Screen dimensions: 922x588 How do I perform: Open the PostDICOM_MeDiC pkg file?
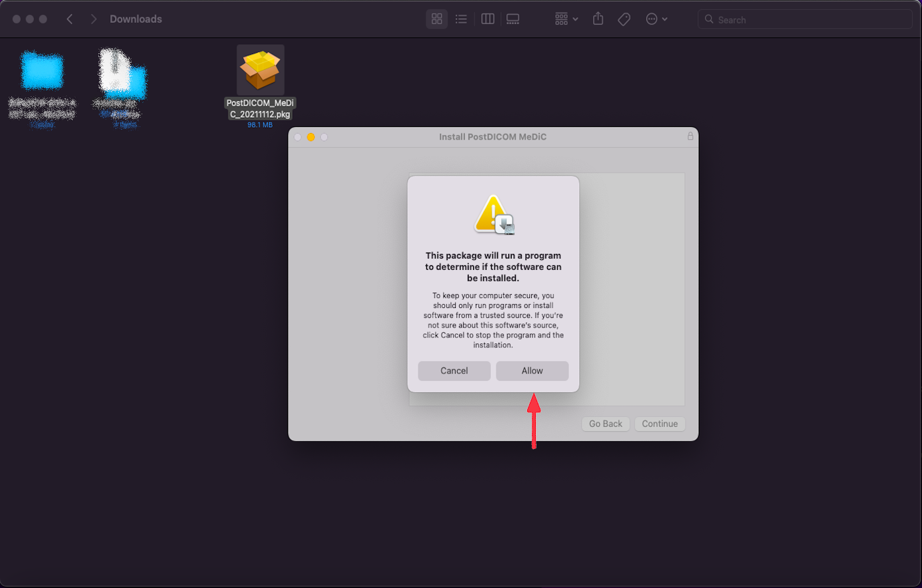point(260,69)
